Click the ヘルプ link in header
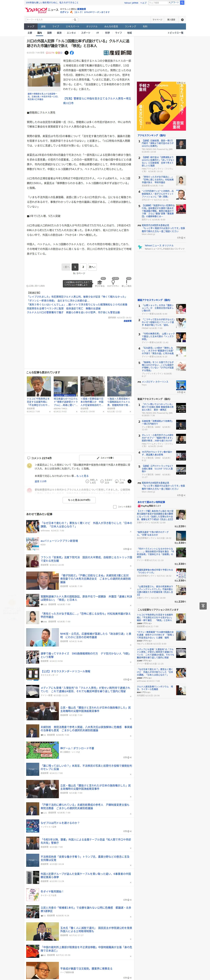This screenshot has height=980, width=210. pyautogui.click(x=143, y=3)
